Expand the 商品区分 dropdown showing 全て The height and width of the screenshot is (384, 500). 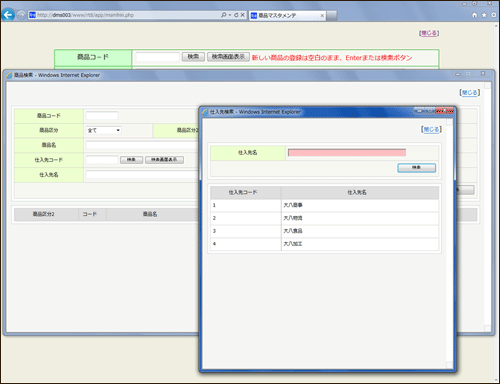[104, 130]
